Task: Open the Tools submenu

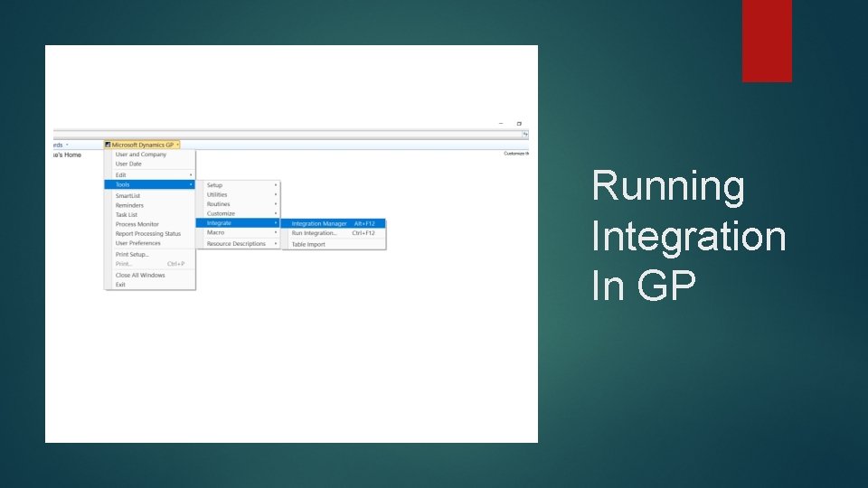Action: [x=150, y=184]
